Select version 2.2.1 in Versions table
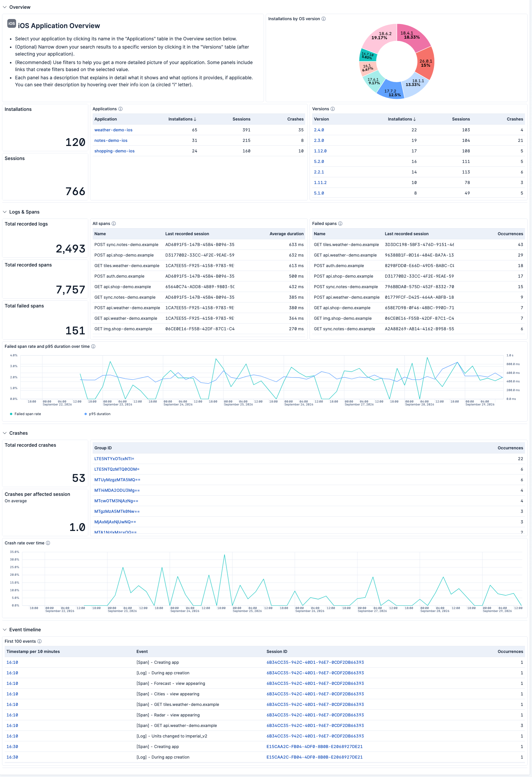The image size is (532, 777). pyautogui.click(x=319, y=172)
